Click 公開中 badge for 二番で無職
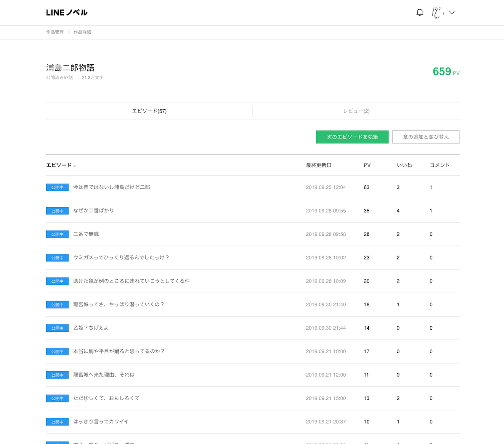This screenshot has width=504, height=444. click(x=57, y=234)
